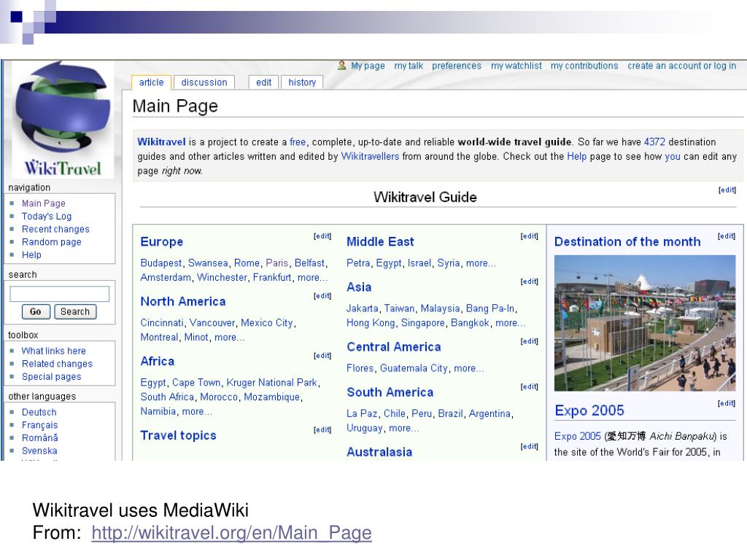Open the Europe section heading
Screen dimensions: 747x560
click(161, 242)
